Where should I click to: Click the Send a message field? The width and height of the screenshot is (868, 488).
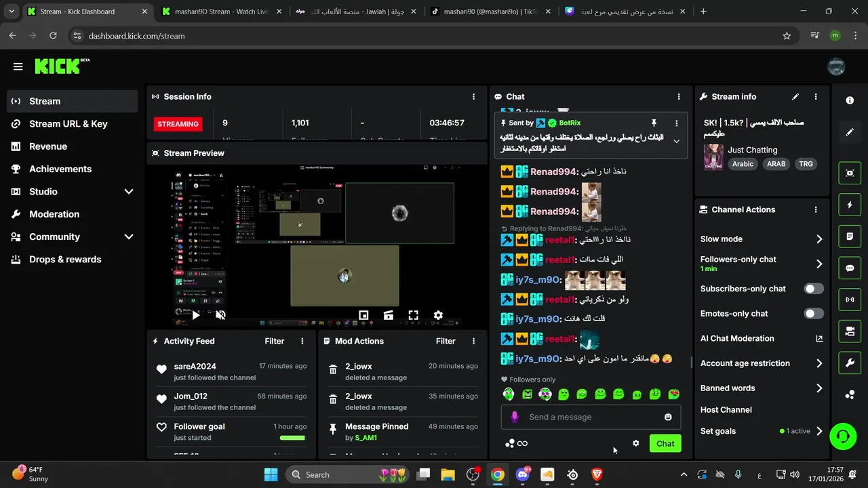click(591, 417)
